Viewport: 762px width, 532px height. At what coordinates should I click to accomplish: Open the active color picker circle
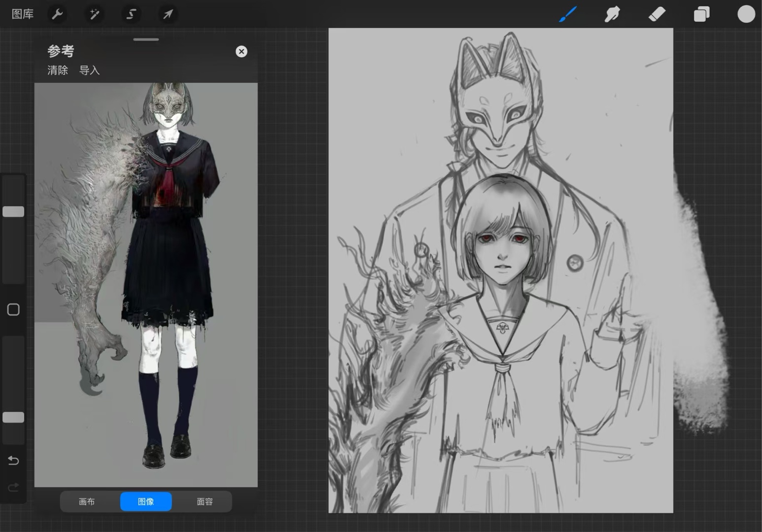coord(746,14)
